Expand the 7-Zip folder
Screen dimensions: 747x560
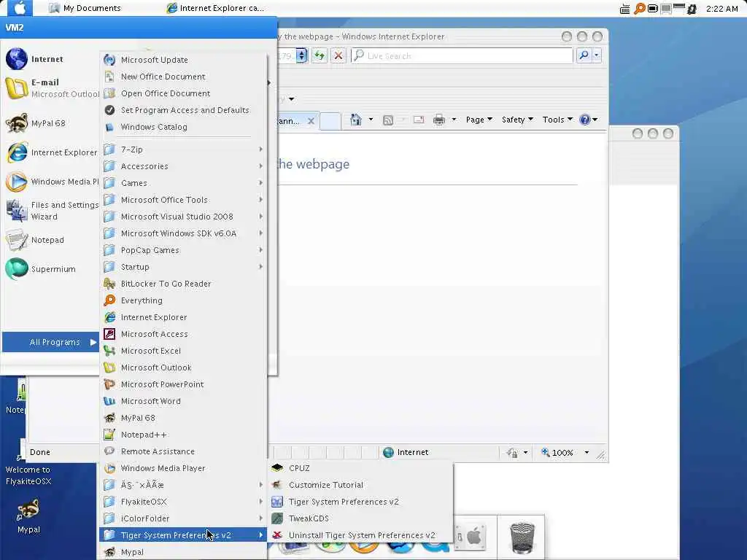click(183, 149)
